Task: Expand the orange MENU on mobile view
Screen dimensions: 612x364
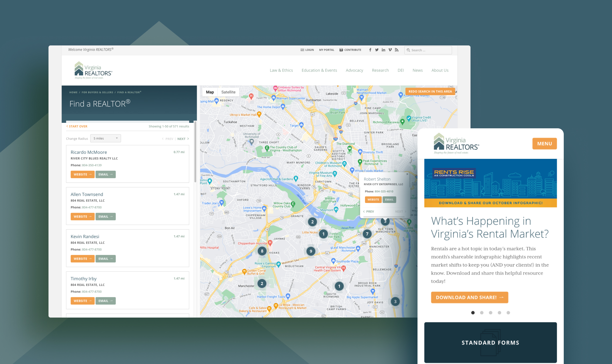Action: click(x=544, y=144)
